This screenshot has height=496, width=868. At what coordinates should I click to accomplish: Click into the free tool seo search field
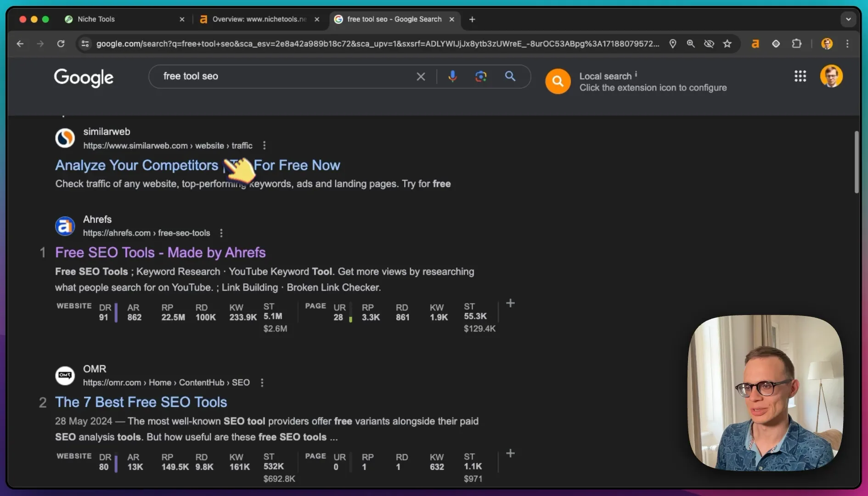285,76
